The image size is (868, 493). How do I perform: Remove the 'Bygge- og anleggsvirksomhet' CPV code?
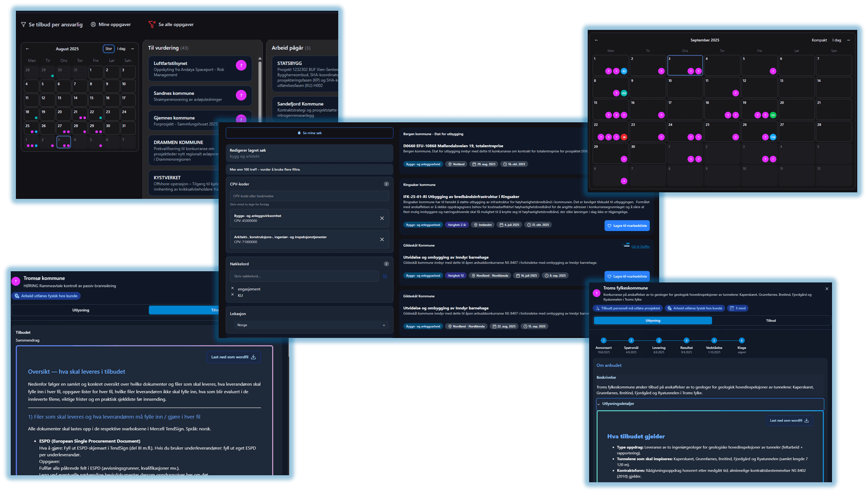[x=382, y=218]
